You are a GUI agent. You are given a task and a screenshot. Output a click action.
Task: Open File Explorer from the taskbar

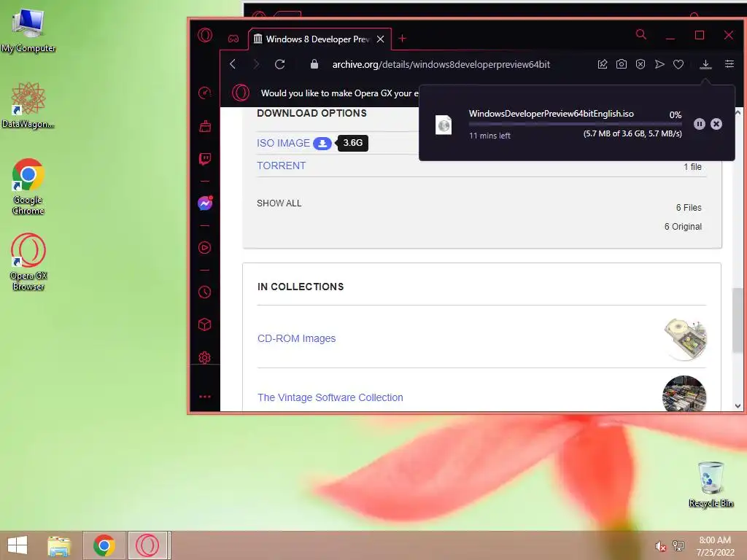point(59,545)
